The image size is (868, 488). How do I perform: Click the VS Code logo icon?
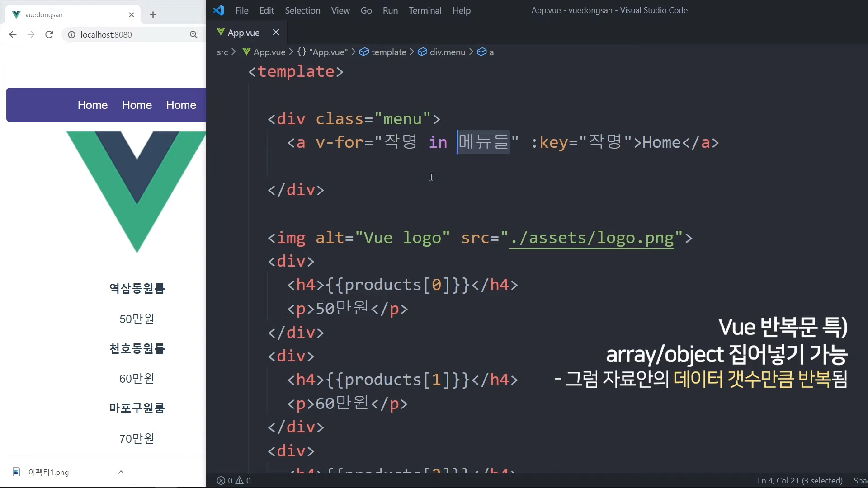coord(219,10)
